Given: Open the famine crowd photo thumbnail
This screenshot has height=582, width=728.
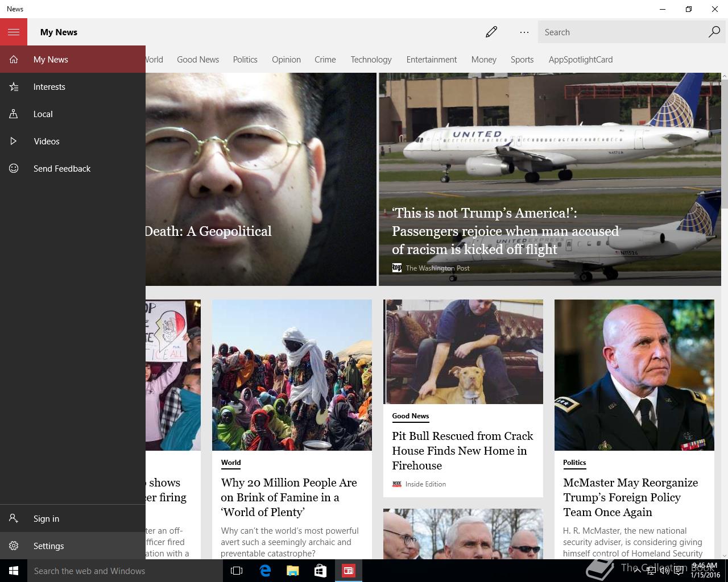Looking at the screenshot, I should pyautogui.click(x=292, y=375).
